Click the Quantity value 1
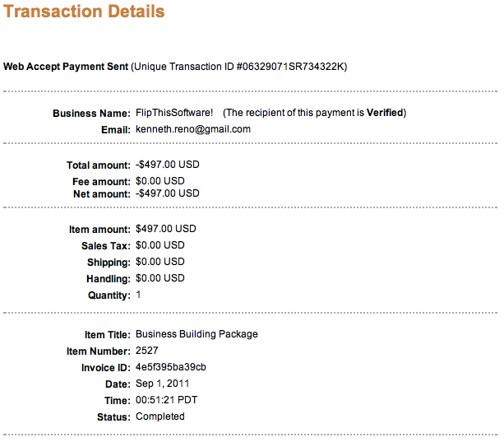 pyautogui.click(x=138, y=295)
